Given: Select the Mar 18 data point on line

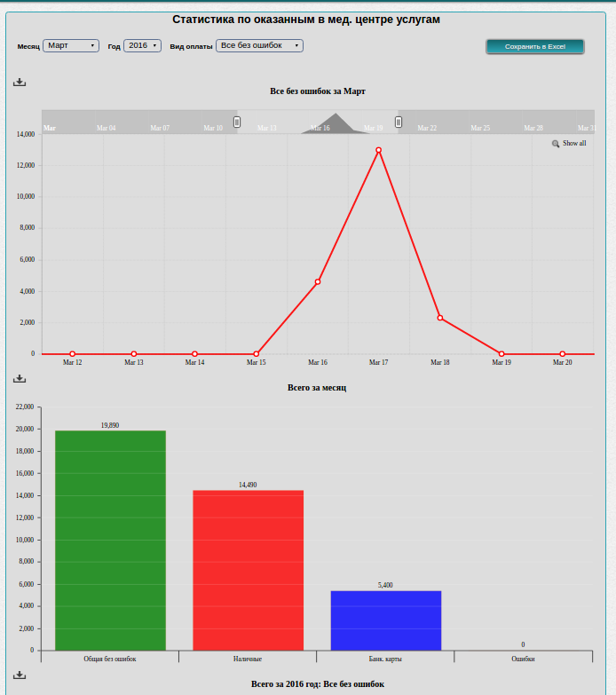Looking at the screenshot, I should (x=440, y=318).
